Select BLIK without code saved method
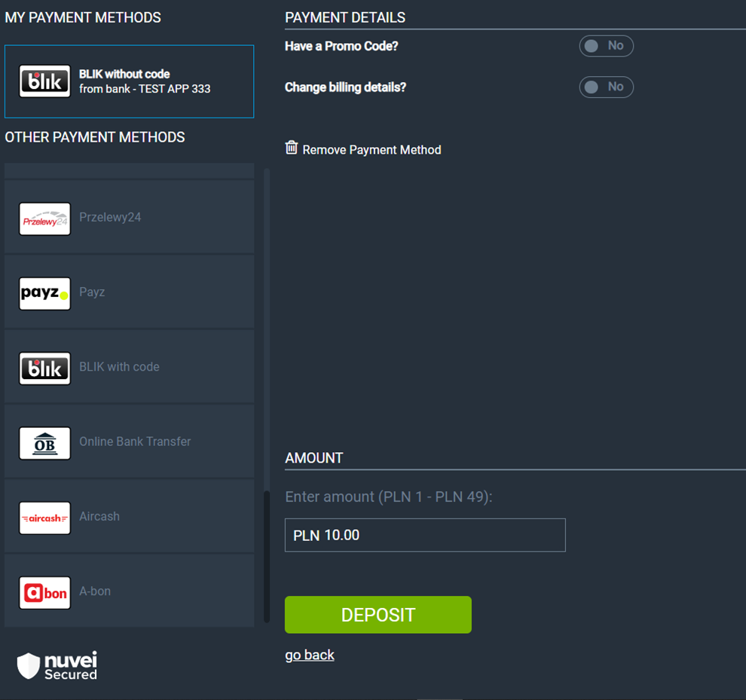Image resolution: width=746 pixels, height=700 pixels. (x=130, y=81)
